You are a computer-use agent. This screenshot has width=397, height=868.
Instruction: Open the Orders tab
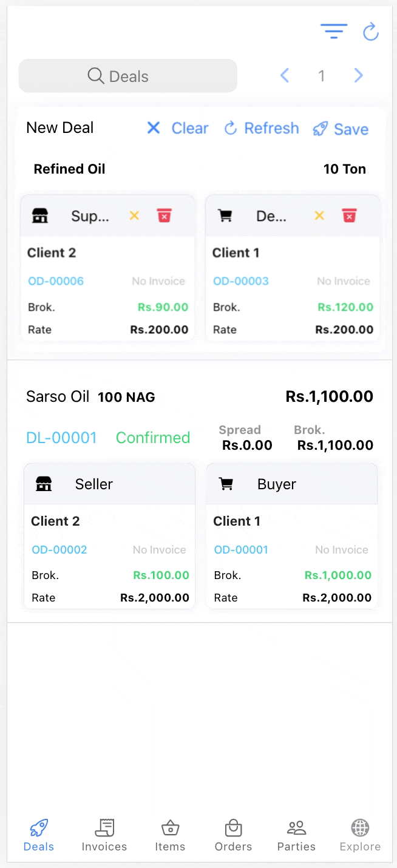click(x=233, y=834)
